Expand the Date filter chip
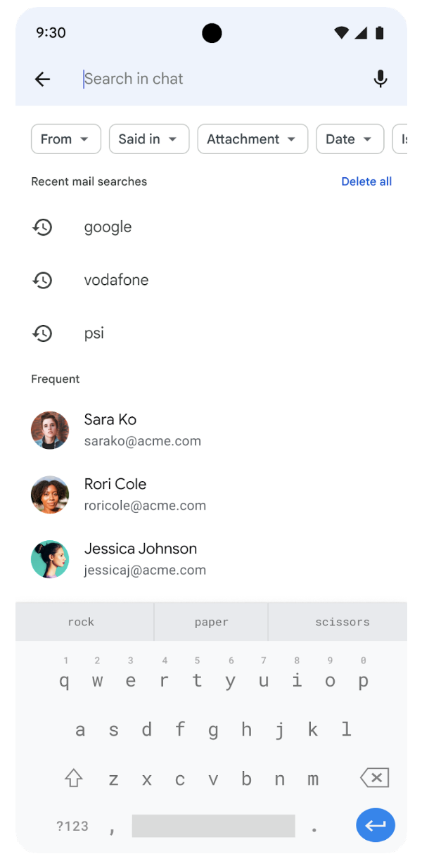This screenshot has height=868, width=422. (x=349, y=139)
